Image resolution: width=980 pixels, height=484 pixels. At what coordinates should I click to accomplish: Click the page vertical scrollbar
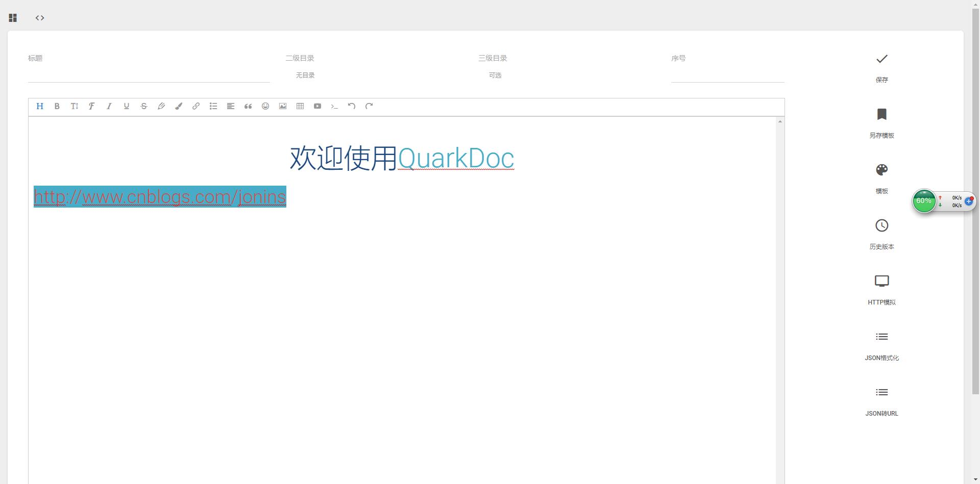click(975, 201)
